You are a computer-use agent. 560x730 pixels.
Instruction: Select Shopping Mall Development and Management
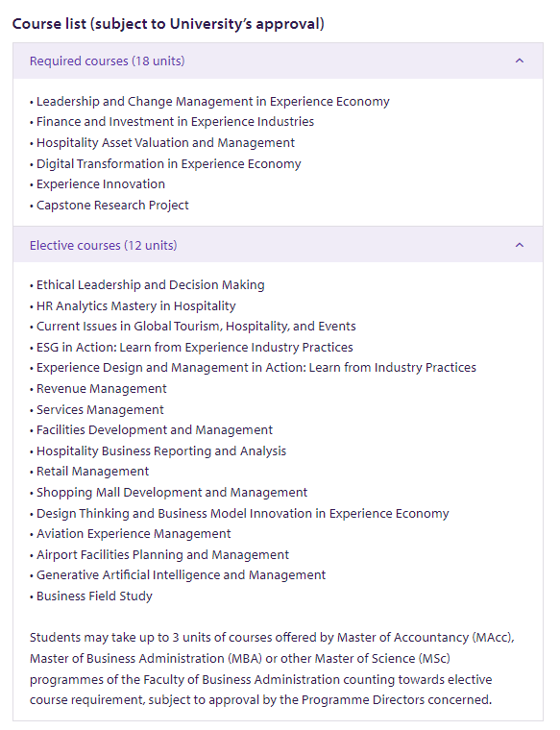coord(172,493)
